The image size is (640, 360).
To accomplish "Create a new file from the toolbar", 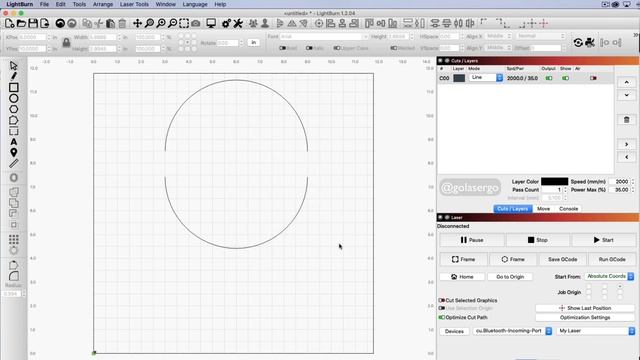I will click(x=9, y=23).
